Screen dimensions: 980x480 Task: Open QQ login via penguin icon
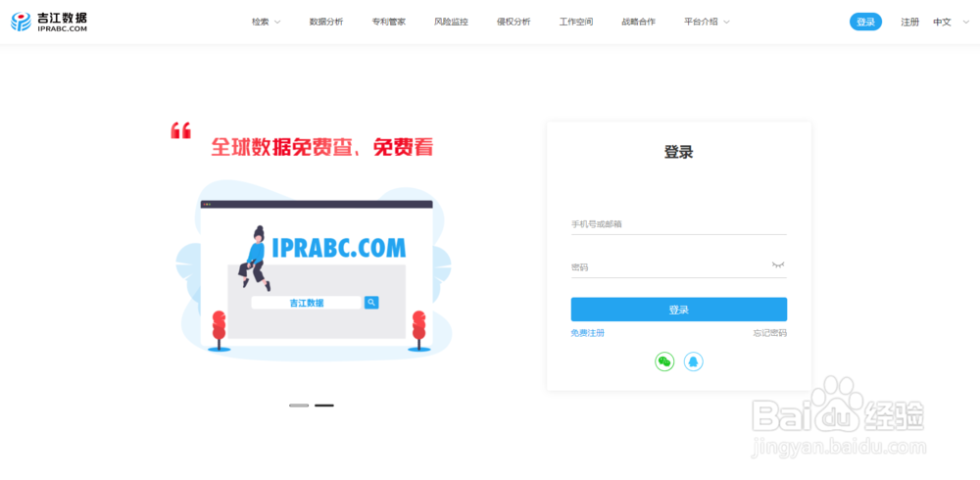(693, 361)
